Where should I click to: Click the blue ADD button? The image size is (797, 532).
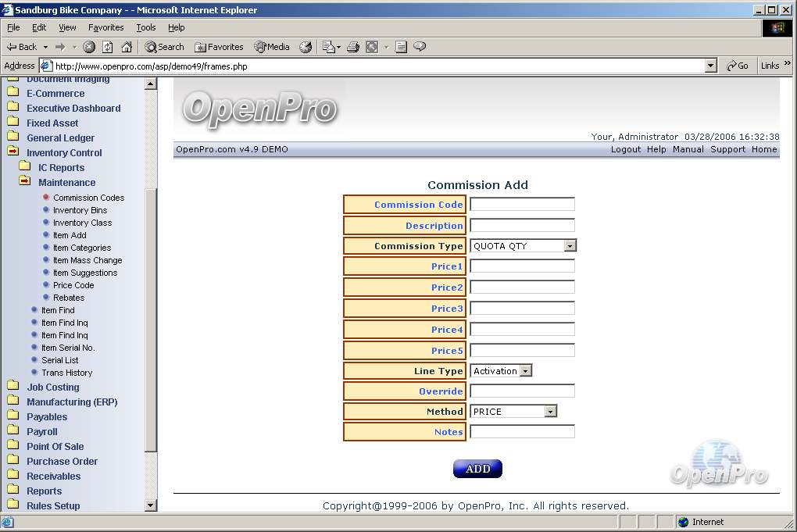[x=477, y=469]
